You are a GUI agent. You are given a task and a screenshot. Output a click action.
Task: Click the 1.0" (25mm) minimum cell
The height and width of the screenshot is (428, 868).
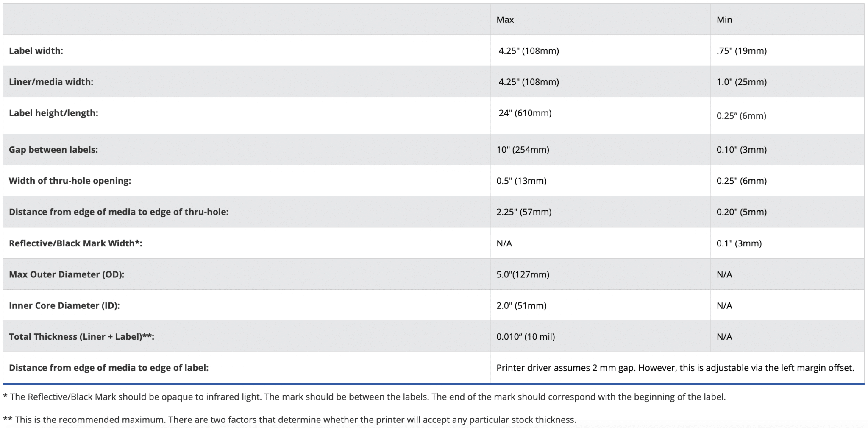[741, 82]
